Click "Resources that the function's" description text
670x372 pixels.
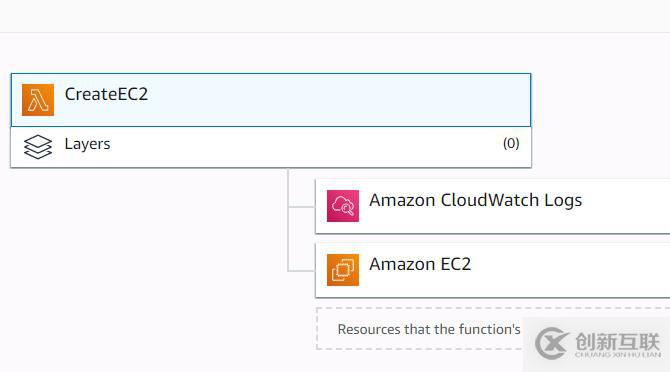pyautogui.click(x=429, y=329)
